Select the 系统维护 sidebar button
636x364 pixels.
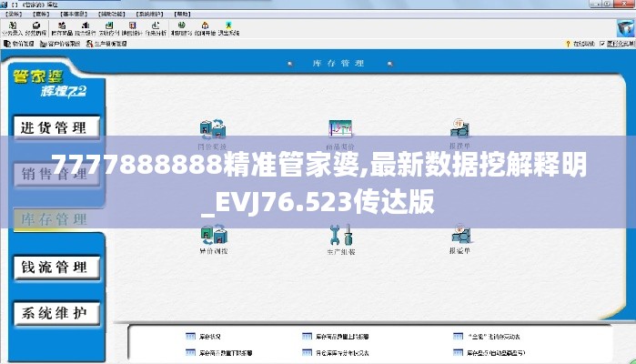point(56,313)
